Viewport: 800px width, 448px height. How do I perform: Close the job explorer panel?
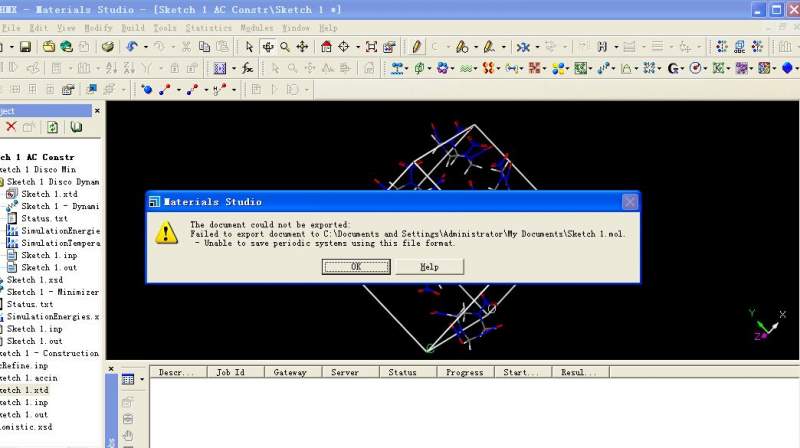tap(111, 368)
